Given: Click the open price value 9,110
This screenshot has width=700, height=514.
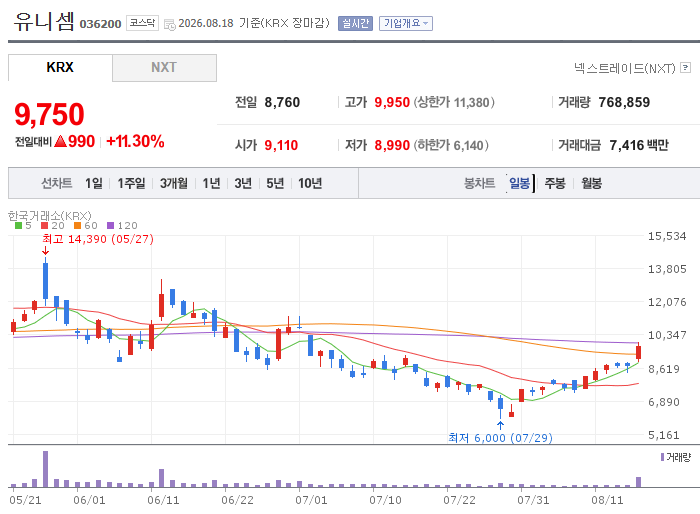Looking at the screenshot, I should tap(281, 145).
